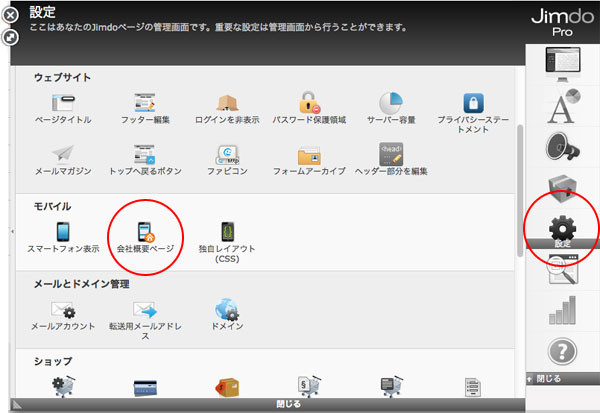The width and height of the screenshot is (600, 413).
Task: Check サーバー容量 pie chart icon
Action: pos(391,103)
